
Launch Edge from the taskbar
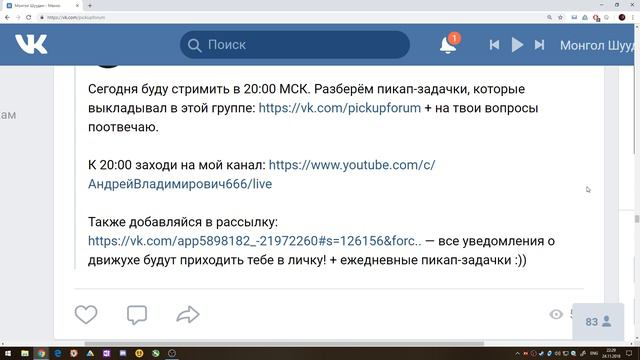[58, 353]
